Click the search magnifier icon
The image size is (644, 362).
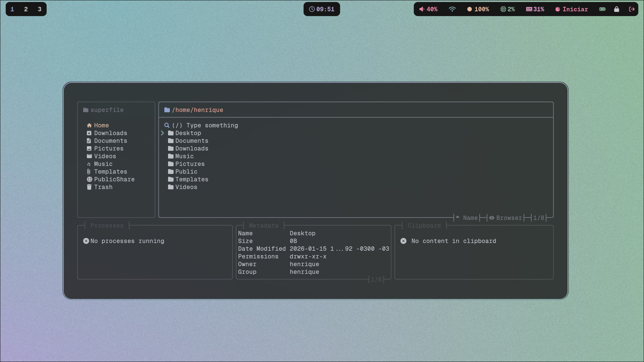(x=167, y=125)
